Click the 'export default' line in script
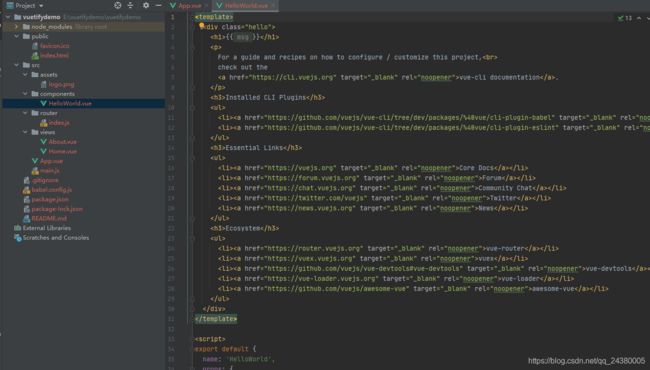Image resolution: width=650 pixels, height=370 pixels. tap(226, 349)
